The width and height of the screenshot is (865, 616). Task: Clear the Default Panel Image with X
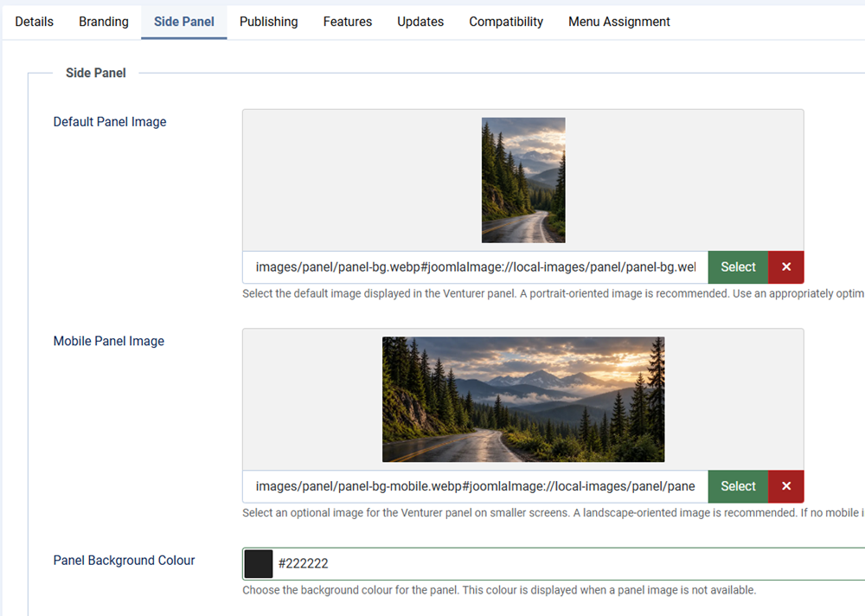pos(786,267)
